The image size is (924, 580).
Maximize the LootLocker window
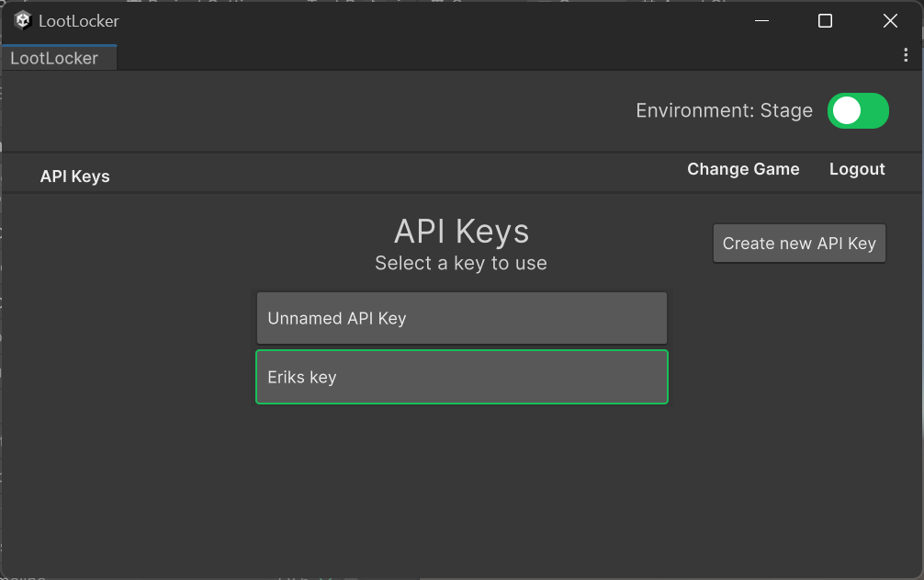825,21
